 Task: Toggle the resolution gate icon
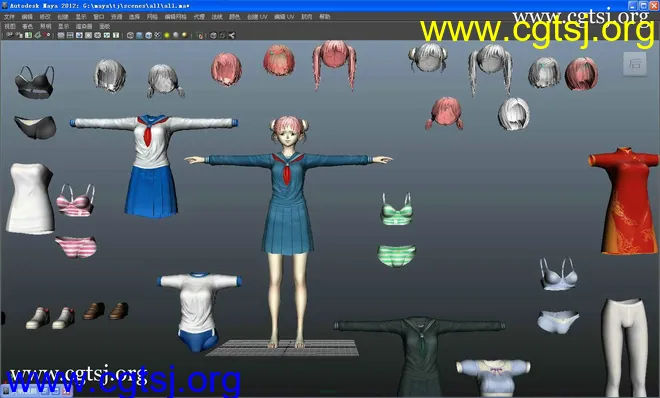[x=79, y=35]
